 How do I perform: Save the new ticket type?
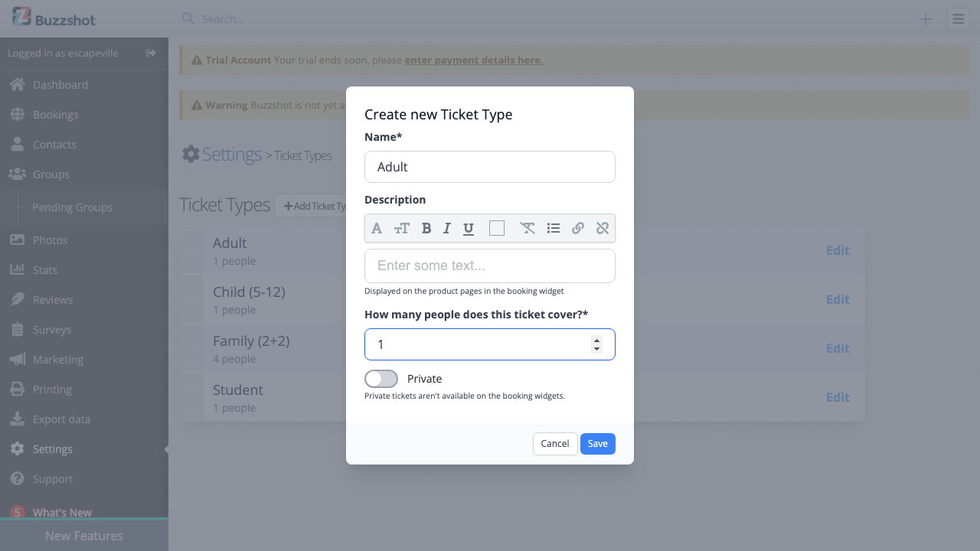tap(597, 443)
